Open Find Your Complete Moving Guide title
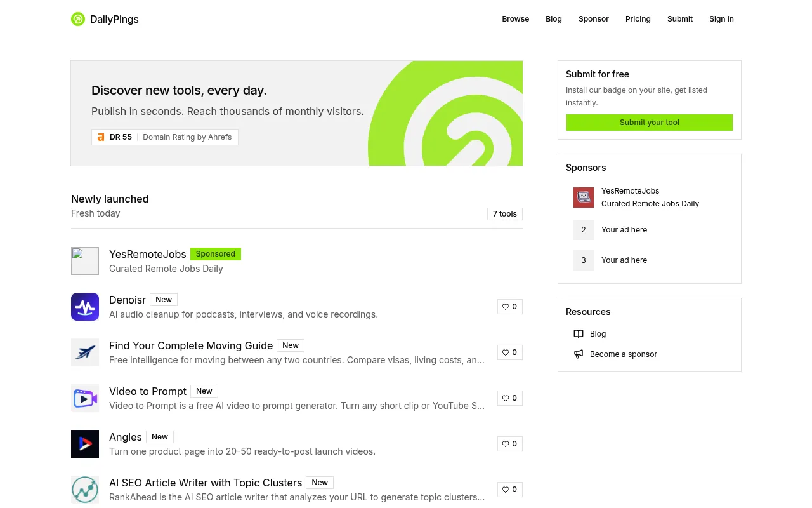 [x=191, y=345]
